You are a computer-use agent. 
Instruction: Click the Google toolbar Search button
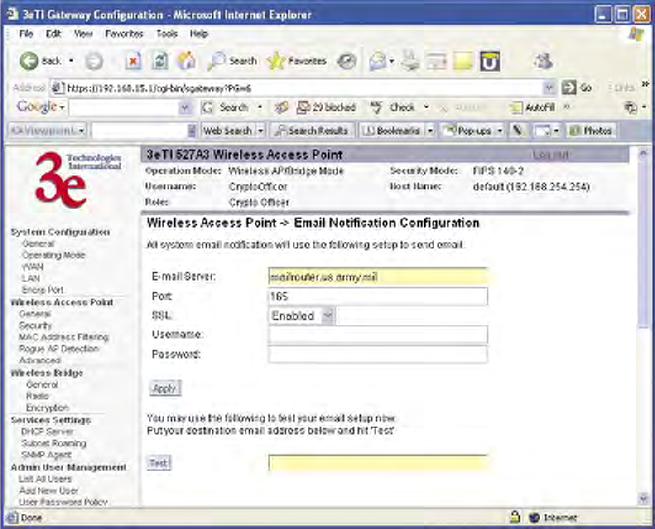[x=226, y=107]
